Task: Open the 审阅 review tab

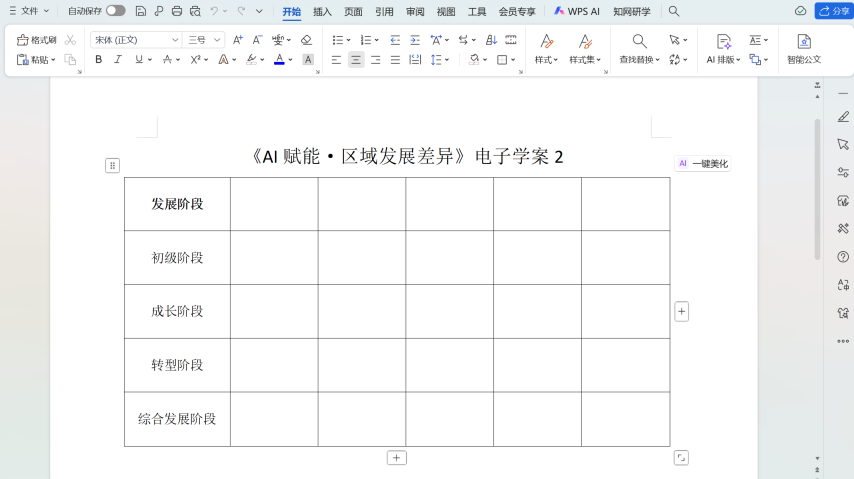Action: click(x=415, y=12)
